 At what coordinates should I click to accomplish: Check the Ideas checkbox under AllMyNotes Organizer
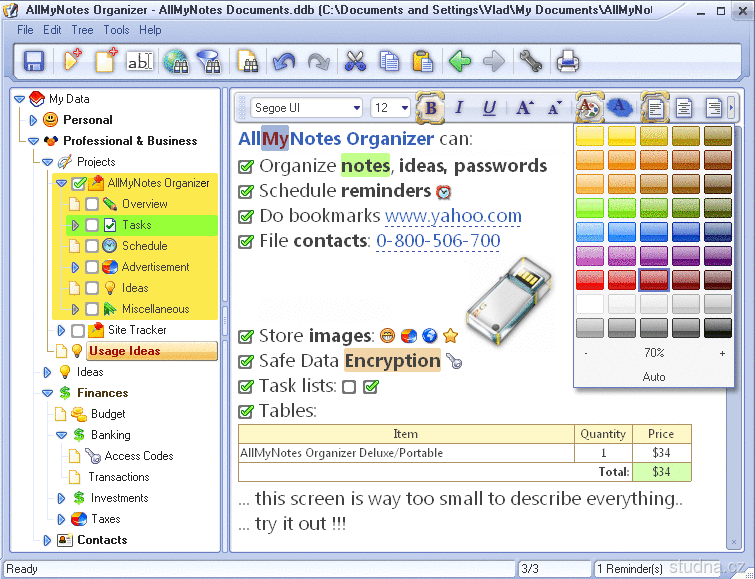[92, 288]
